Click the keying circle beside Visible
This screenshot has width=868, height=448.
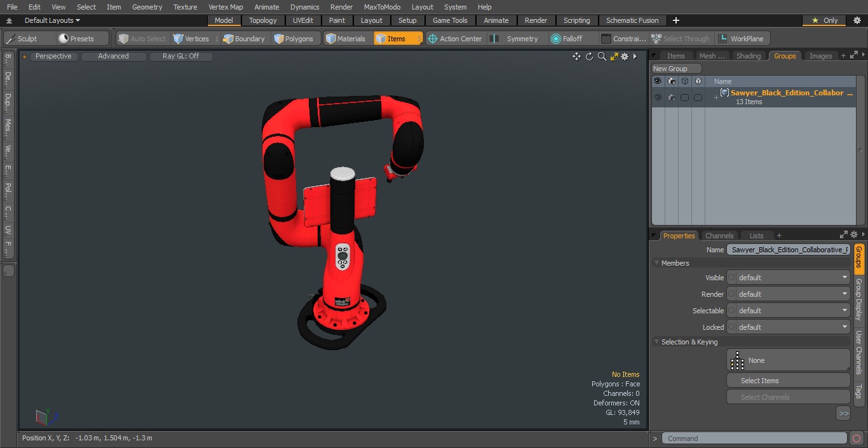tap(731, 278)
